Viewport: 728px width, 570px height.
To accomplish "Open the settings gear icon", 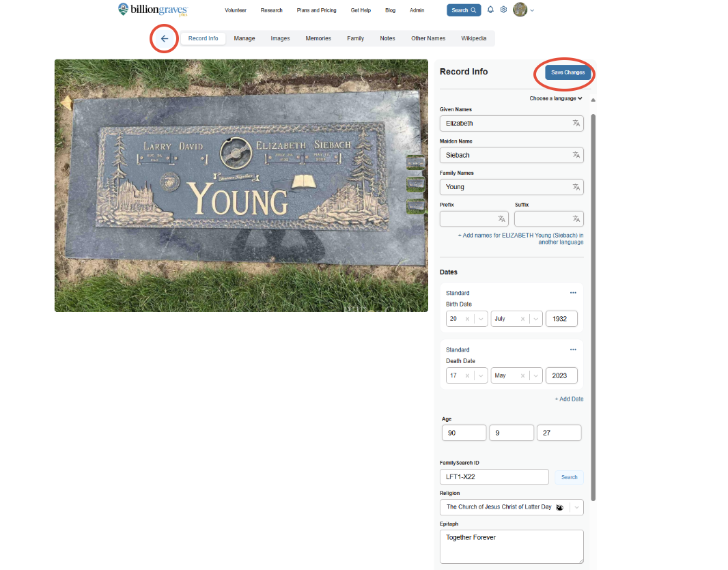I will point(503,10).
